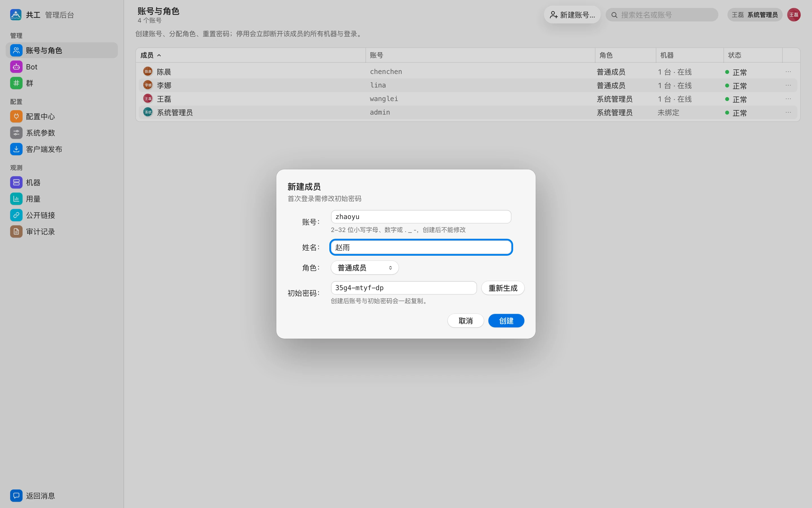Click wanglei account cell
This screenshot has height=508, width=812.
384,99
